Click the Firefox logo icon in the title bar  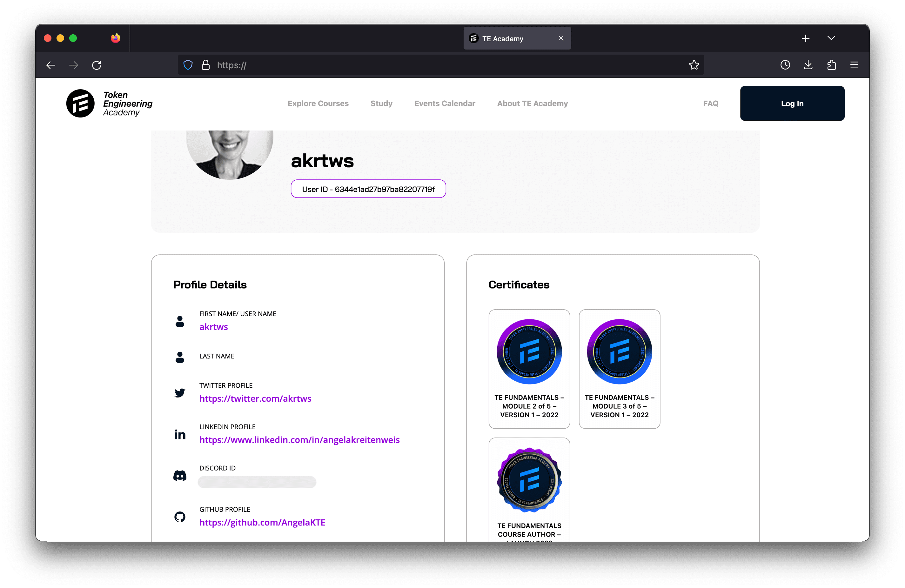point(116,38)
